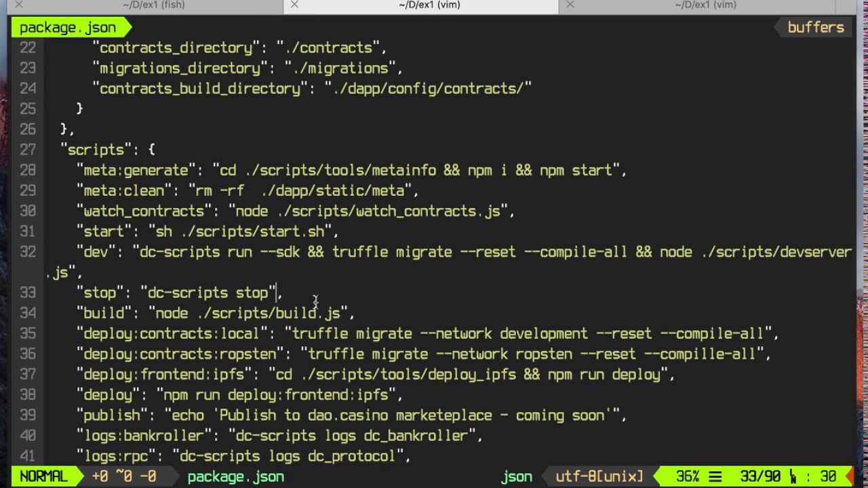Click the "scripts" key on line 27
This screenshot has width=868, height=488.
tap(96, 150)
